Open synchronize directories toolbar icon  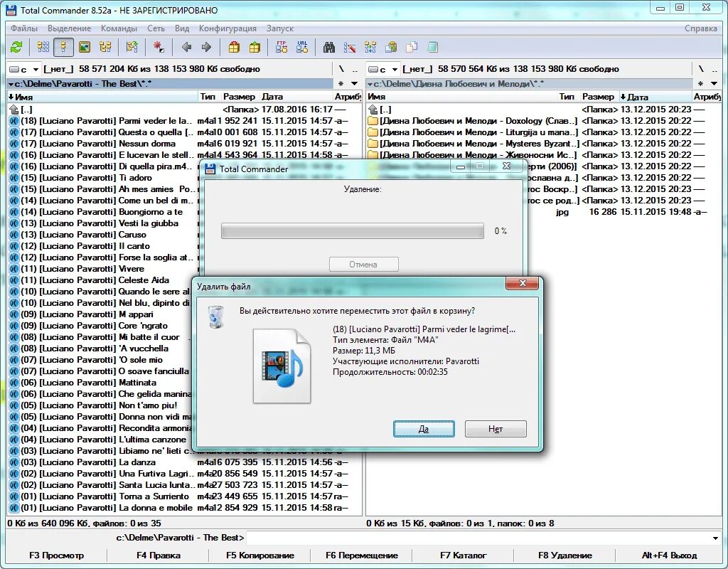coord(370,47)
